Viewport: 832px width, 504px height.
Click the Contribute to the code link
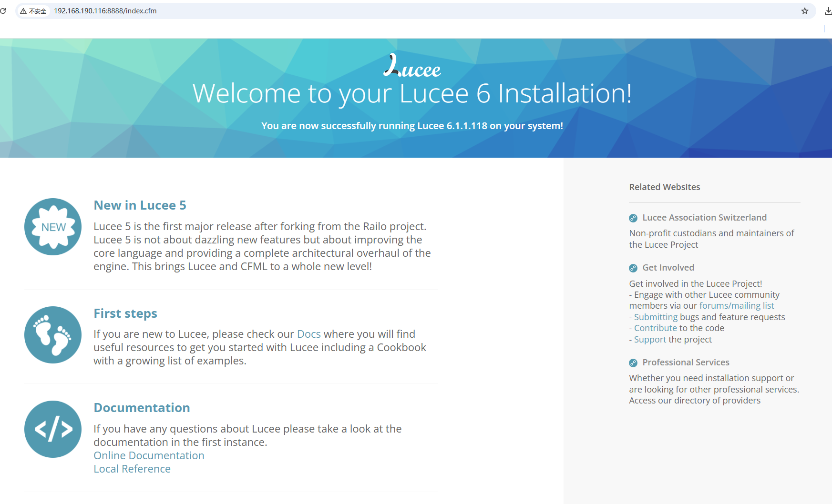(655, 328)
